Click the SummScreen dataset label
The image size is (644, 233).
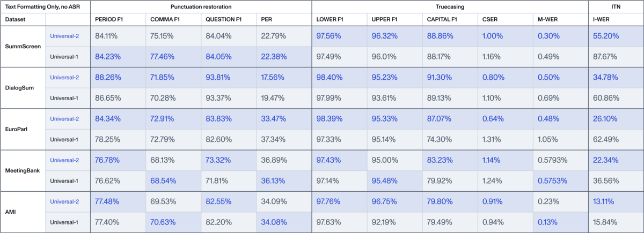click(x=21, y=46)
